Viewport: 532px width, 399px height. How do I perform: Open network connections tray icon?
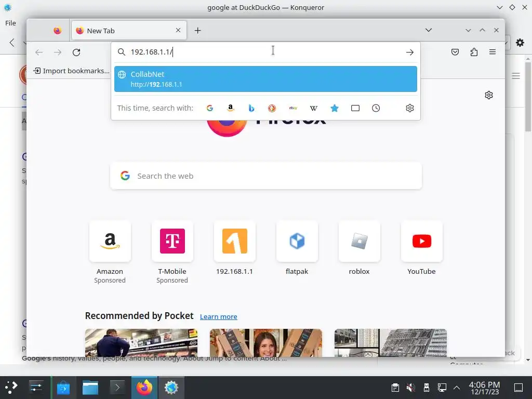tap(442, 388)
